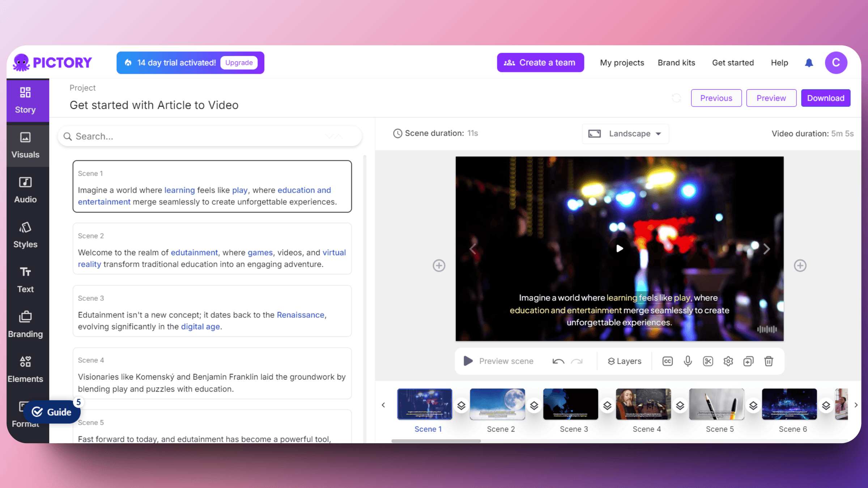Viewport: 868px width, 488px height.
Task: Click the scene duration clock icon
Action: 397,133
